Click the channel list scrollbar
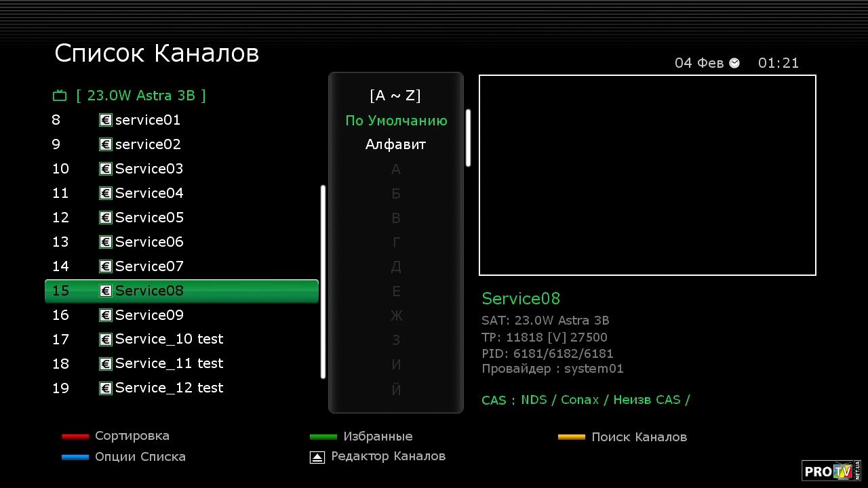Viewport: 868px width, 488px height. [x=323, y=281]
